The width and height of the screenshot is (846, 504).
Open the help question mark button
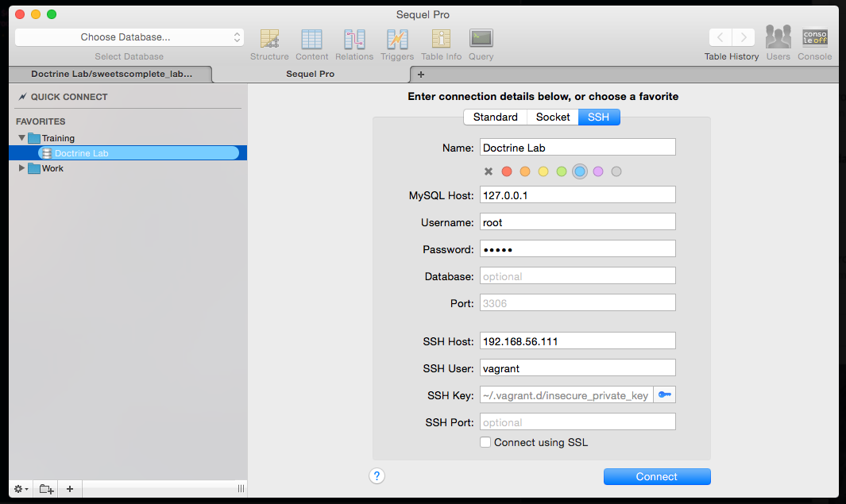377,475
